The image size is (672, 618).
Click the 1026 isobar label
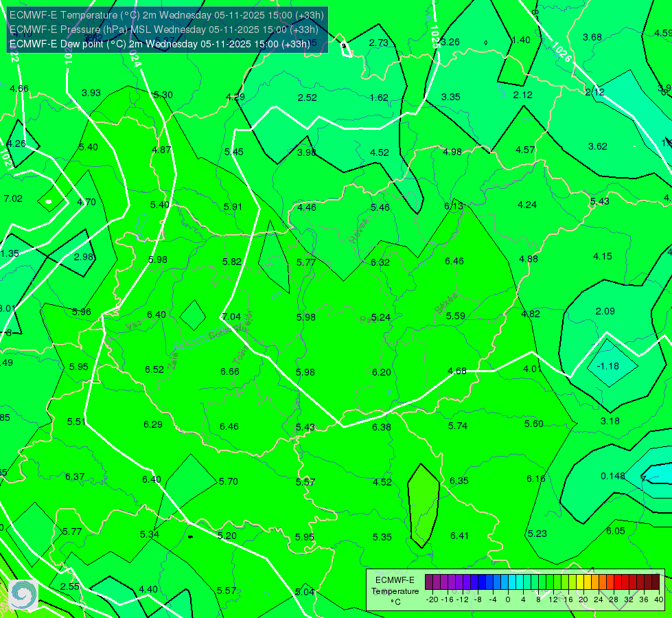pos(561,52)
